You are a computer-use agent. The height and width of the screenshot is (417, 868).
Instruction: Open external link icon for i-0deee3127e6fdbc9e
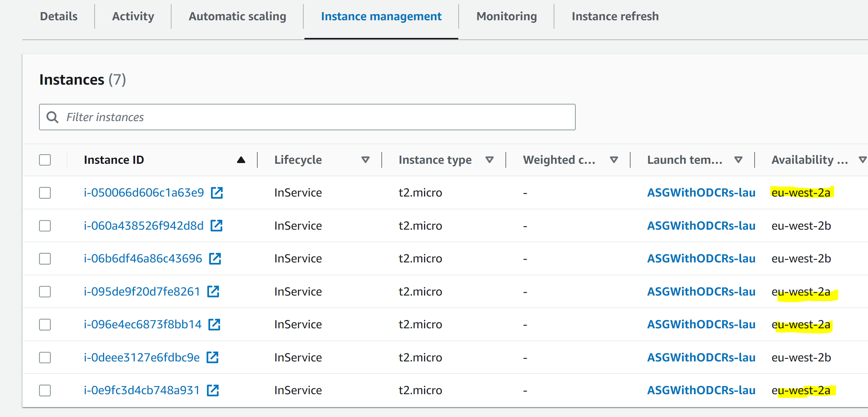coord(212,357)
